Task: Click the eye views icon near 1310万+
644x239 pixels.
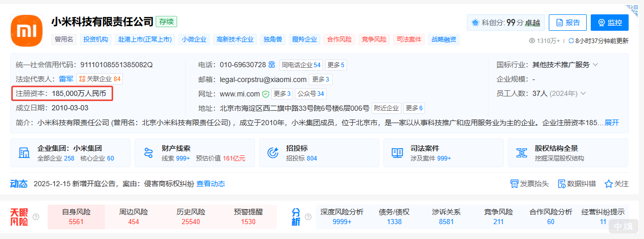Action: click(x=532, y=41)
